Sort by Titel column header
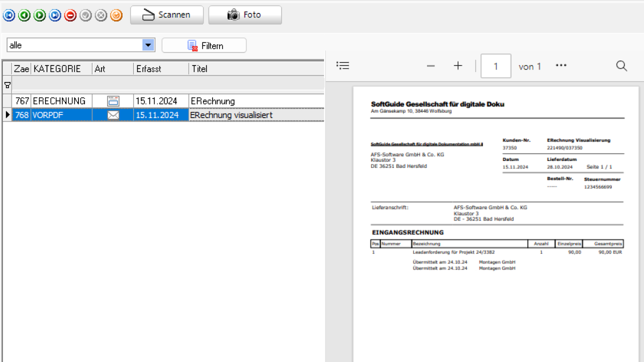 [256, 69]
